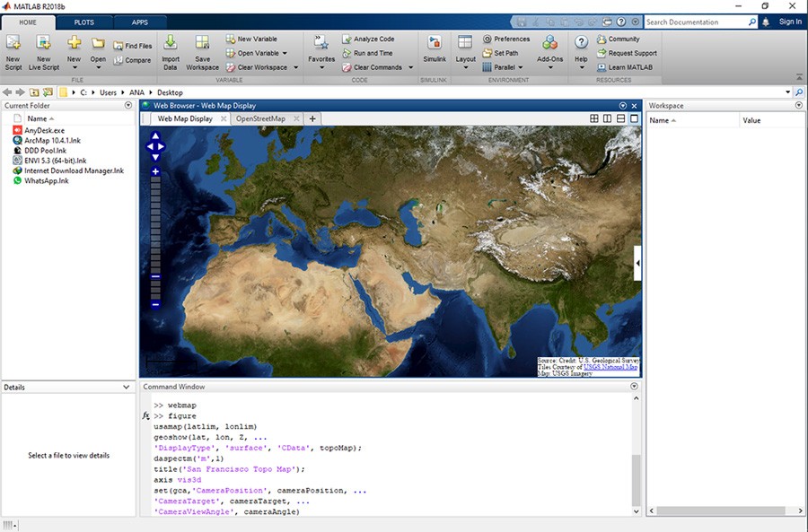Expand the Clear Workspace dropdown arrow

[x=296, y=67]
